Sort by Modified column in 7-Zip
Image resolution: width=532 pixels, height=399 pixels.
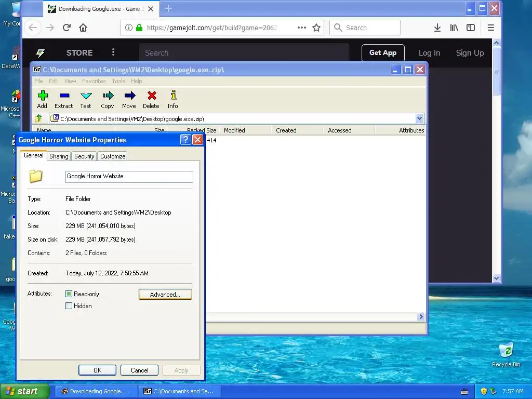pyautogui.click(x=245, y=130)
